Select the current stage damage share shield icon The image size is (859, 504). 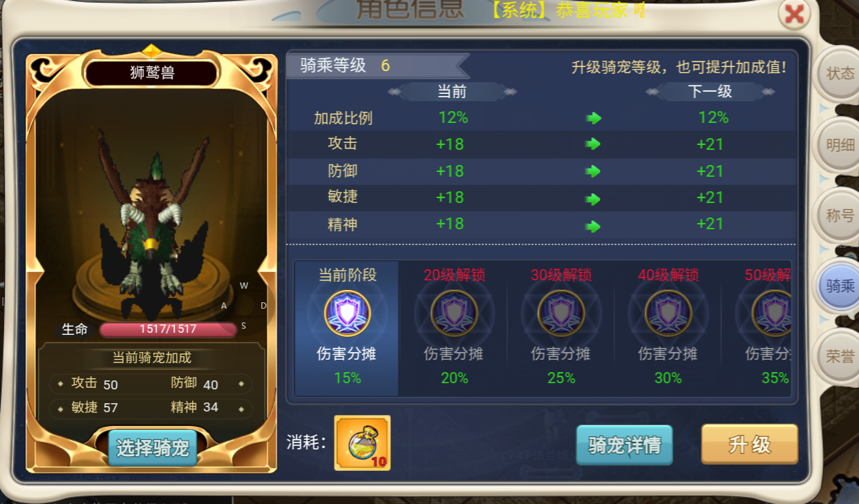(x=348, y=313)
